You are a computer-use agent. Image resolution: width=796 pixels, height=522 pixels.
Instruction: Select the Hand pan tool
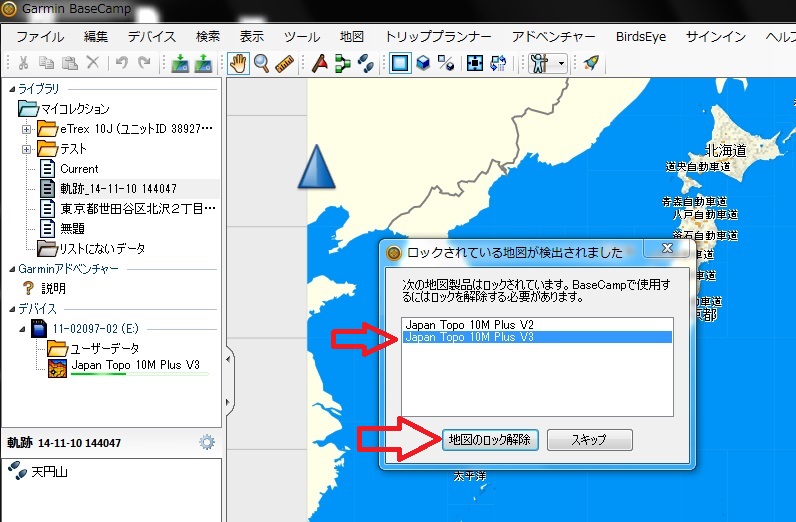click(238, 63)
